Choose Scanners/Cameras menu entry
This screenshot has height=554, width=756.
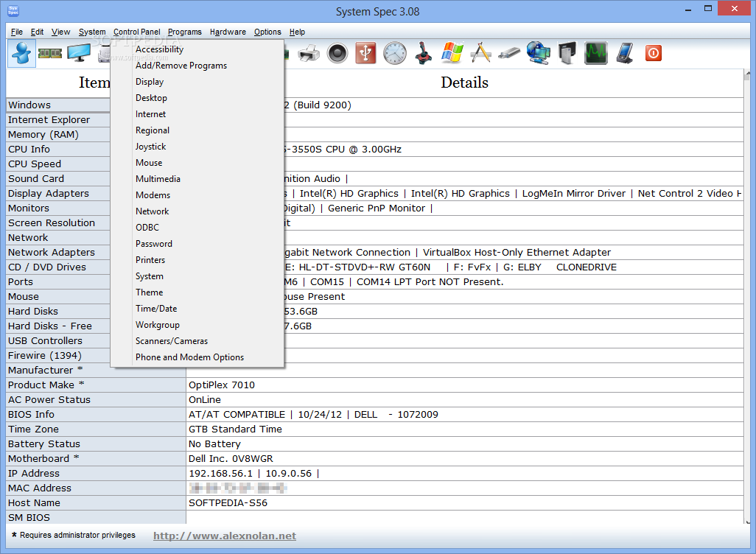[197, 341]
